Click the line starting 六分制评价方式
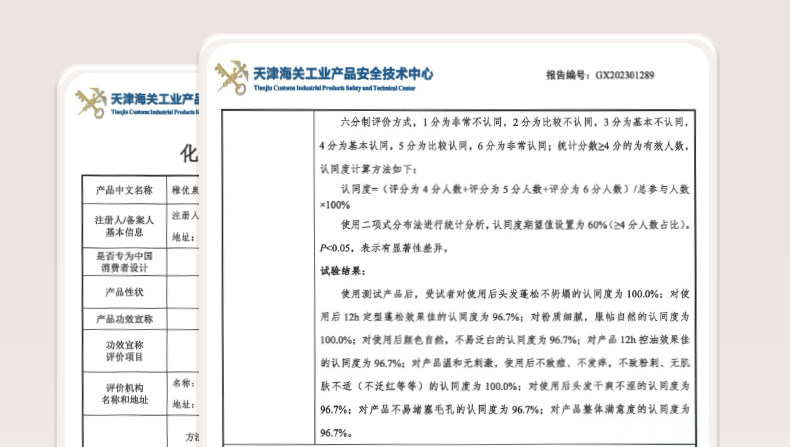790x447 pixels. [515, 122]
